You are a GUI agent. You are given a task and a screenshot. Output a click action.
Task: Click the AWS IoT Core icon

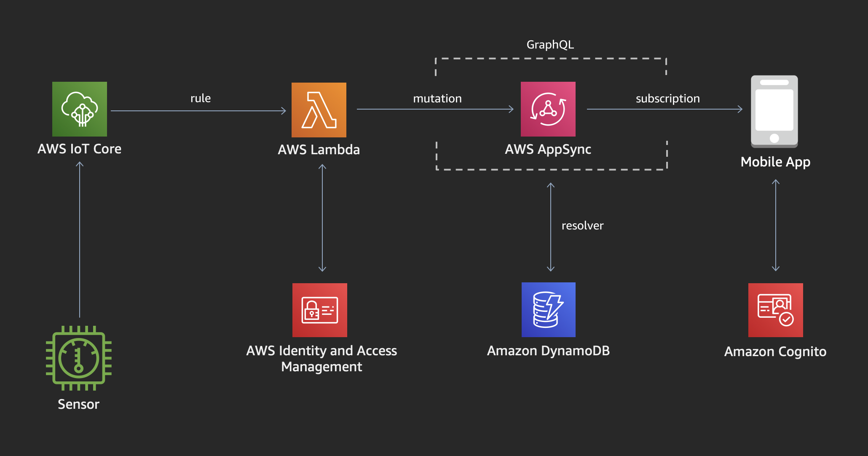(x=80, y=109)
